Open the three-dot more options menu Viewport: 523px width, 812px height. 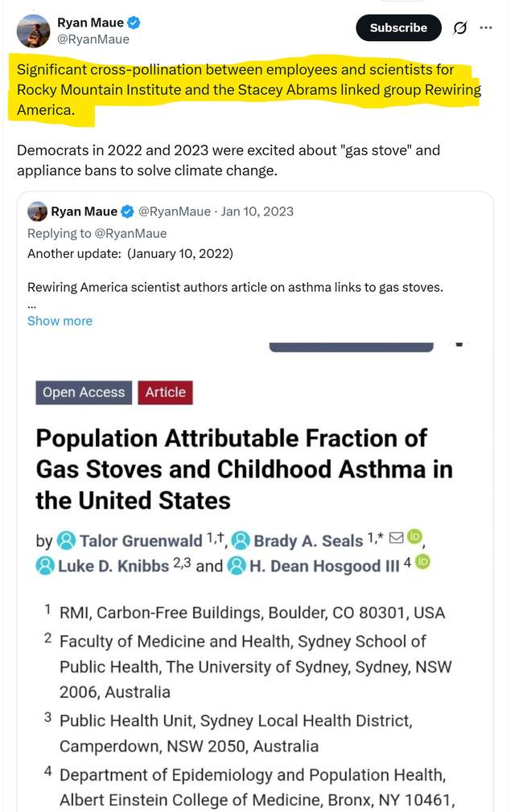coord(486,27)
